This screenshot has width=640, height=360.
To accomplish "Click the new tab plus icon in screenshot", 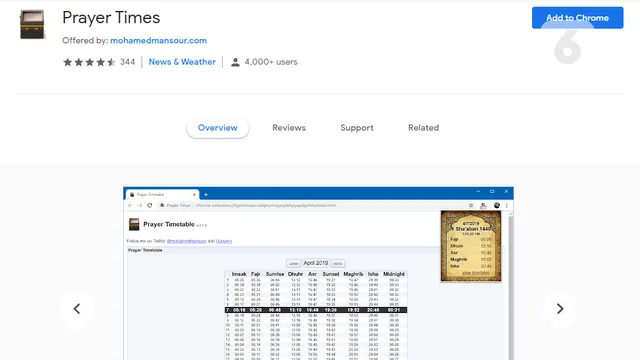I will 206,195.
